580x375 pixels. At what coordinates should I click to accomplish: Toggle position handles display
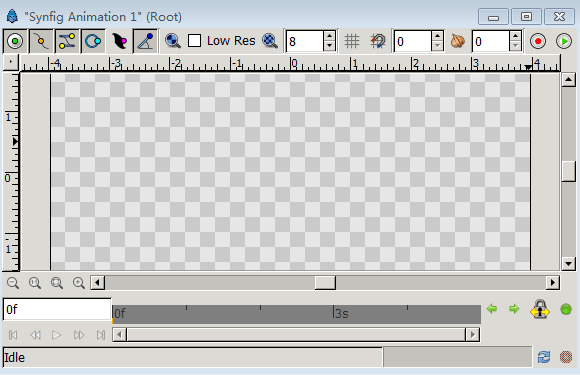(15, 41)
